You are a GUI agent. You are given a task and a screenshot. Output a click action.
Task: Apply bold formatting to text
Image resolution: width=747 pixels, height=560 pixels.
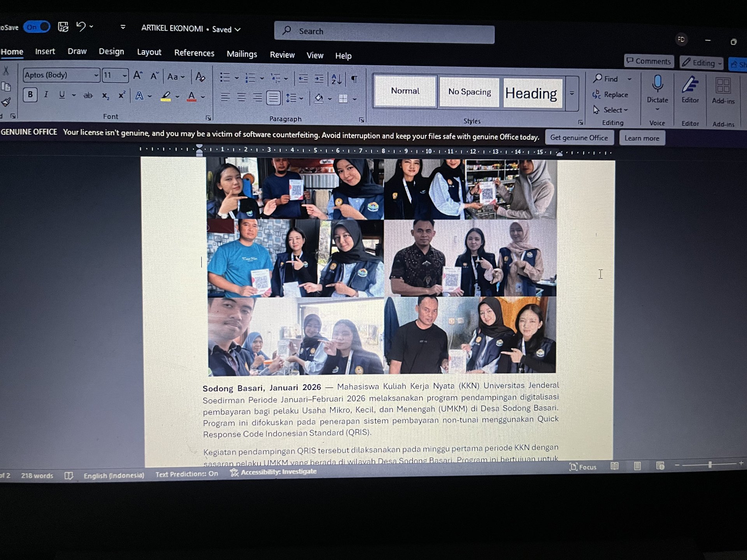(x=30, y=95)
